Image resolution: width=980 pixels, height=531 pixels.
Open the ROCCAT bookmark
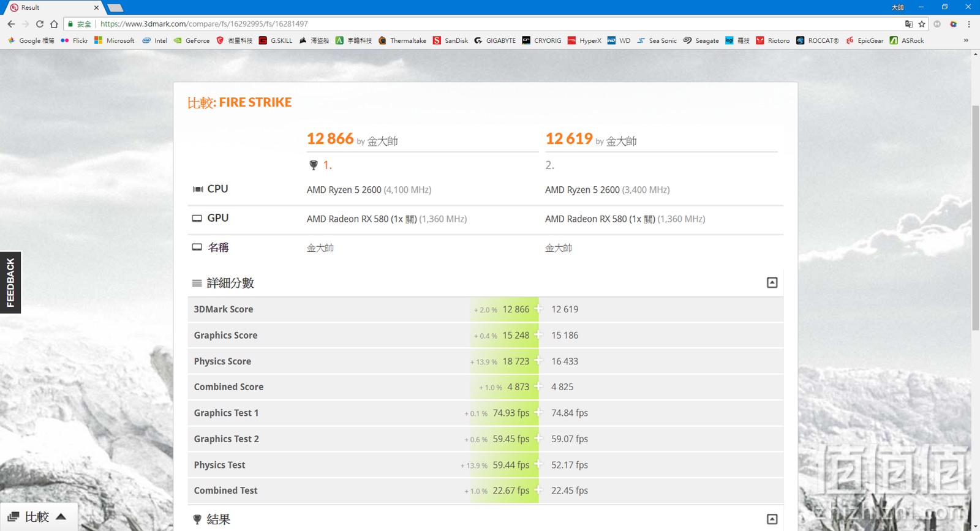(x=817, y=40)
